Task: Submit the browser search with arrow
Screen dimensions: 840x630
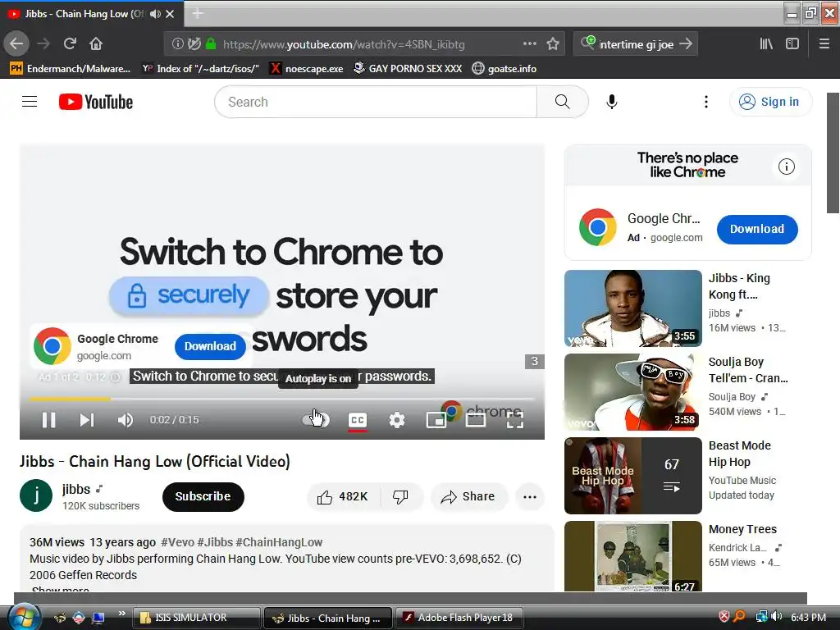Action: [x=686, y=44]
